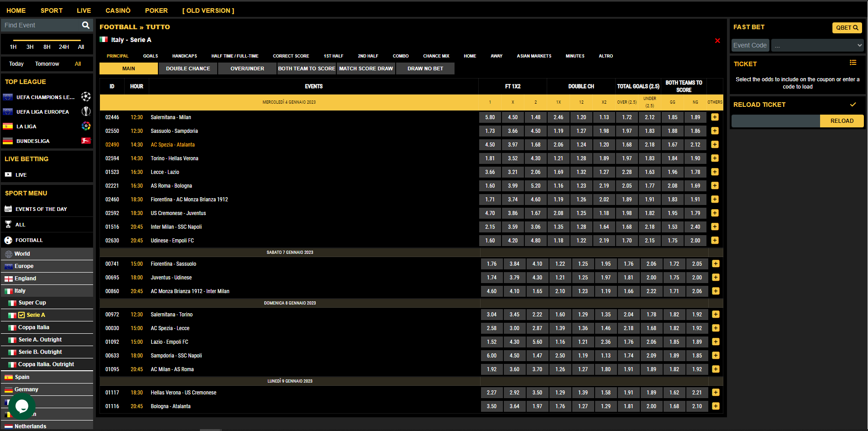The image size is (868, 431).
Task: Show more markets for Juventus - Udinese
Action: point(716,277)
